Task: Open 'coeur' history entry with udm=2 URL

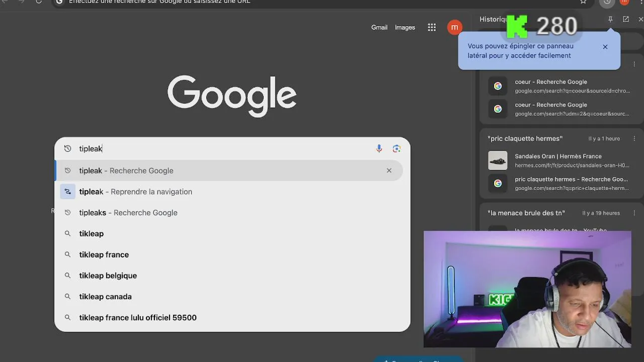Action: pos(561,109)
